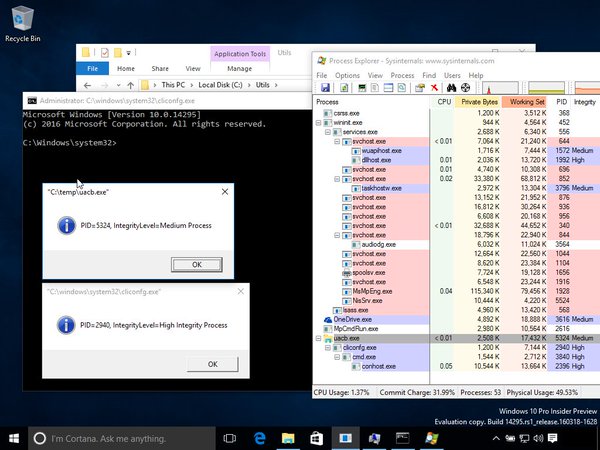Click the Up arrow in File Explorer
The height and width of the screenshot is (450, 600).
coord(130,85)
